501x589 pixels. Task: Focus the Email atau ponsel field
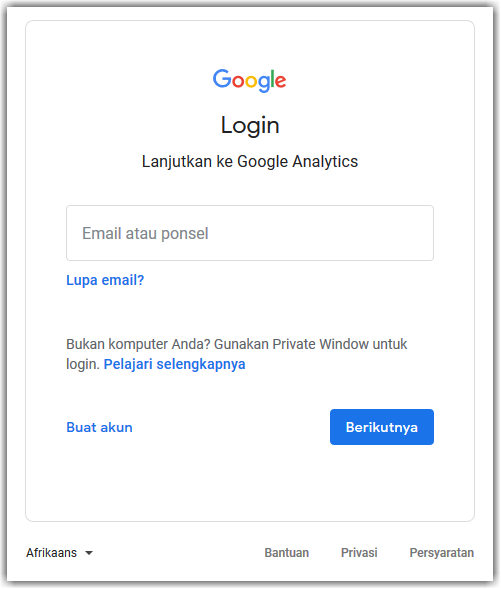pos(250,233)
